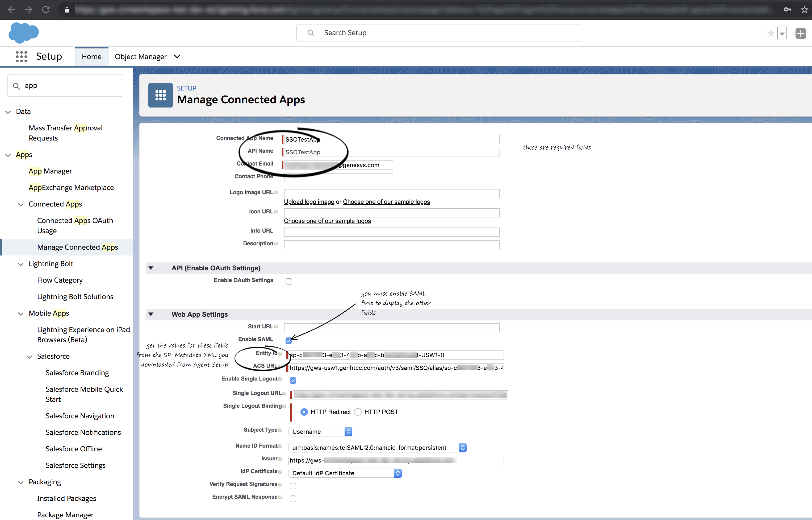812x520 pixels.
Task: Click the browser reload icon
Action: 46,10
